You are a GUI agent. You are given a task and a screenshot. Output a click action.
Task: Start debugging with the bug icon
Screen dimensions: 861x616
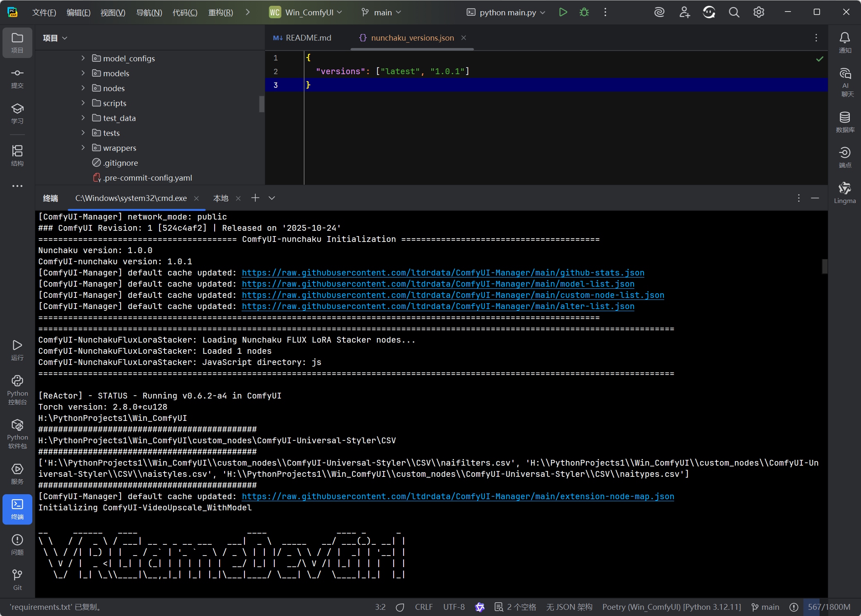coord(584,12)
